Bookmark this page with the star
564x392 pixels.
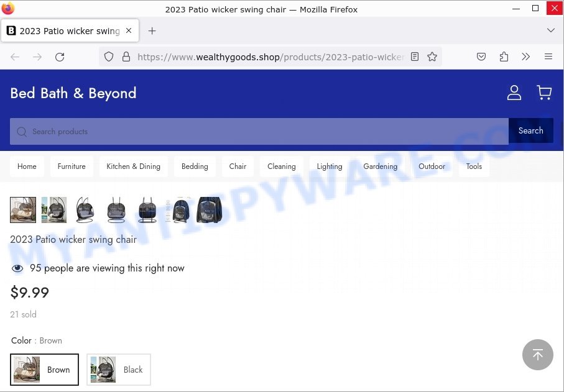pos(432,57)
